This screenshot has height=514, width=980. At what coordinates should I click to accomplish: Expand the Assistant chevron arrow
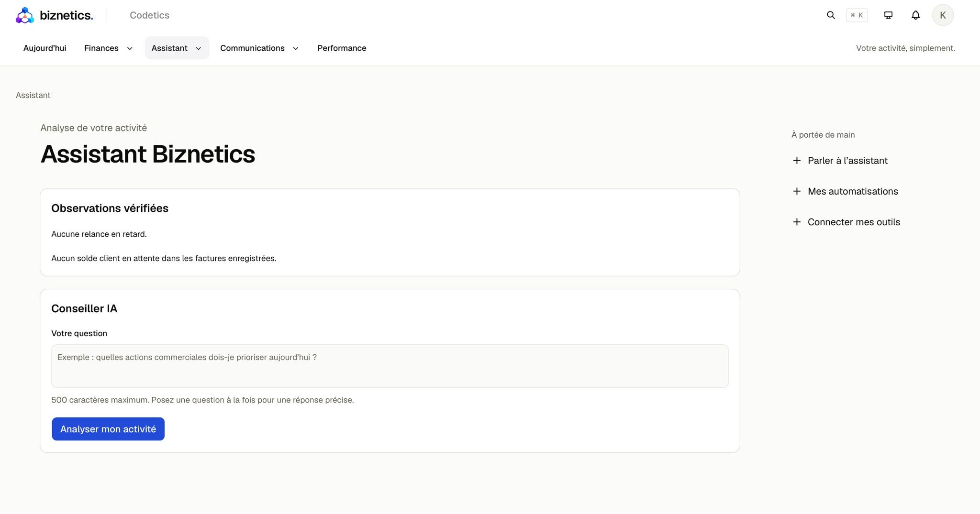pos(198,48)
